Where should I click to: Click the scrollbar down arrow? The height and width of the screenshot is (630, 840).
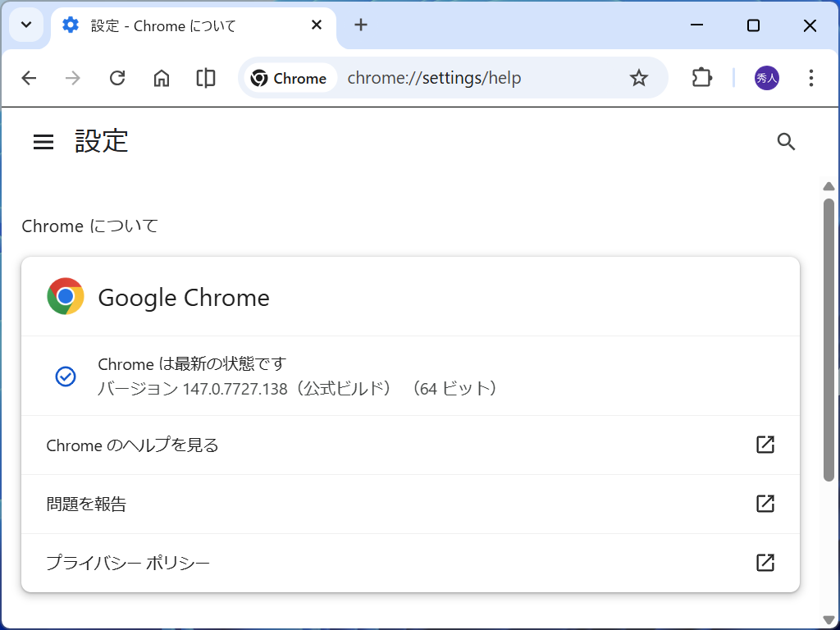(829, 619)
